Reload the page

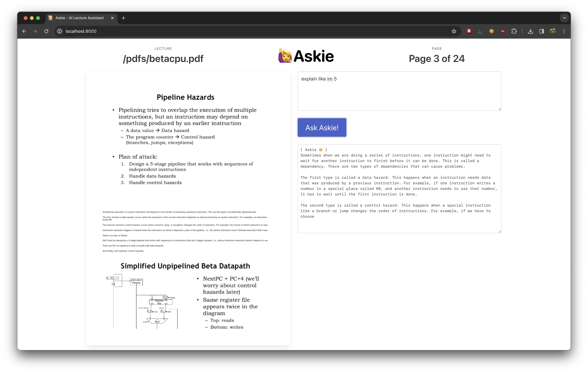46,31
